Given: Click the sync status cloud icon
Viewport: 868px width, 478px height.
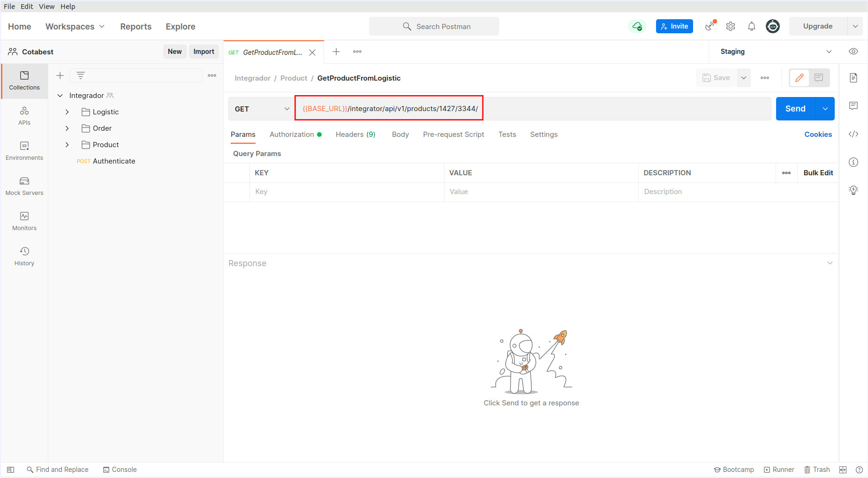Looking at the screenshot, I should pos(637,26).
